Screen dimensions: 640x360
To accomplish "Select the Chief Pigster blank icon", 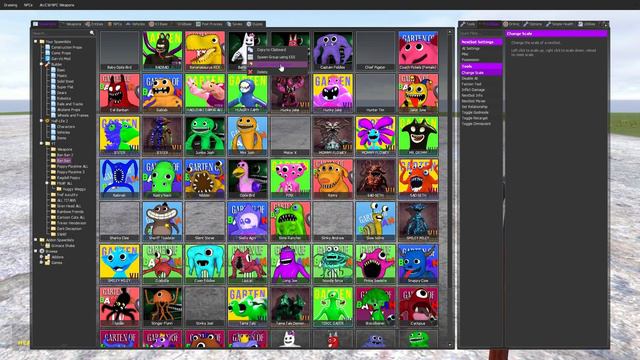I will coord(375,51).
